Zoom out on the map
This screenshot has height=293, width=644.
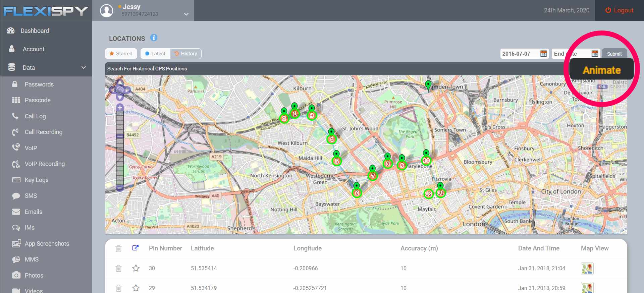click(x=120, y=188)
